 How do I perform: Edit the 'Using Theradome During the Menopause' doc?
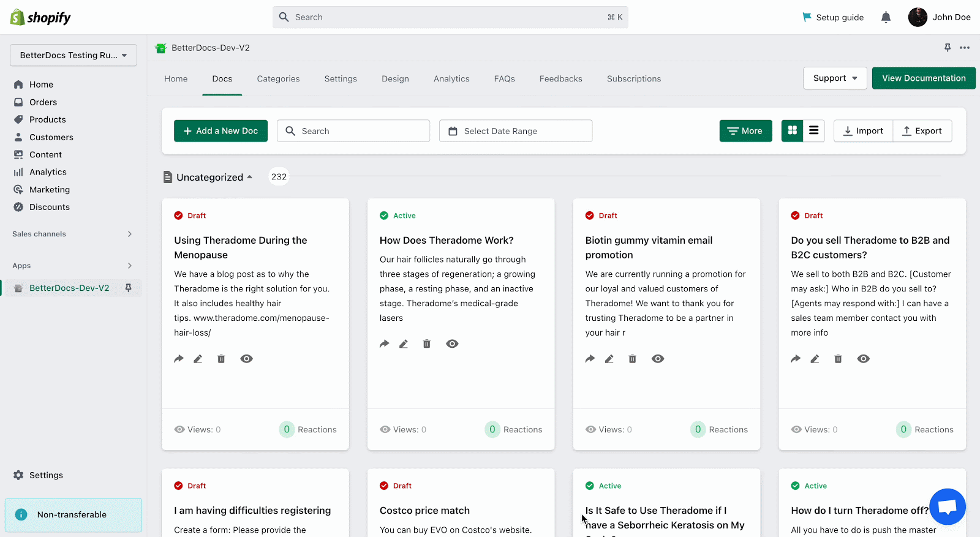[198, 359]
